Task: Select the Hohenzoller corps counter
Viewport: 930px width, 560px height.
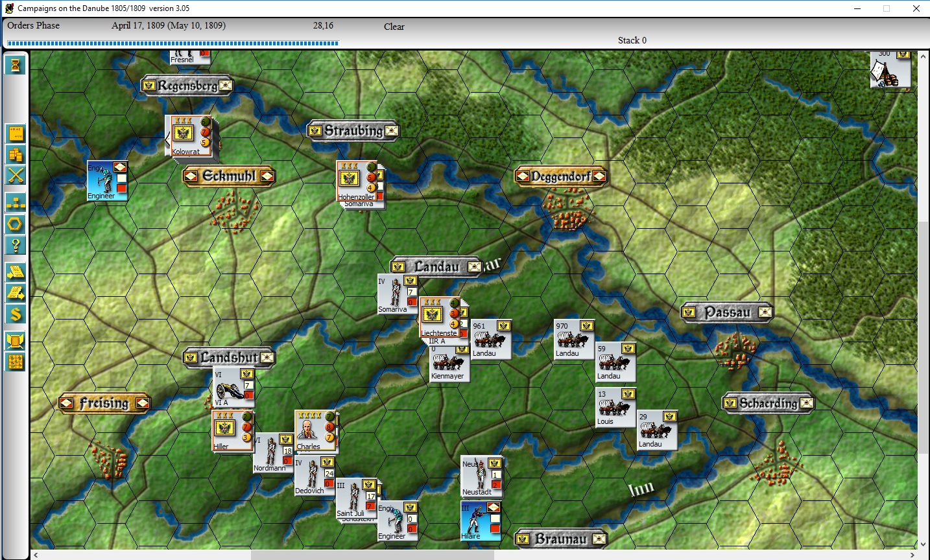Action: [357, 181]
